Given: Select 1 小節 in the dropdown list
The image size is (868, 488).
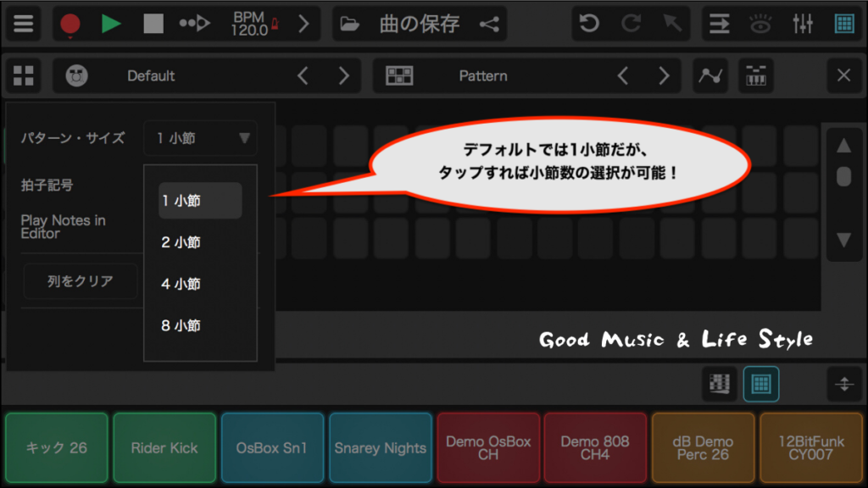Looking at the screenshot, I should tap(200, 200).
